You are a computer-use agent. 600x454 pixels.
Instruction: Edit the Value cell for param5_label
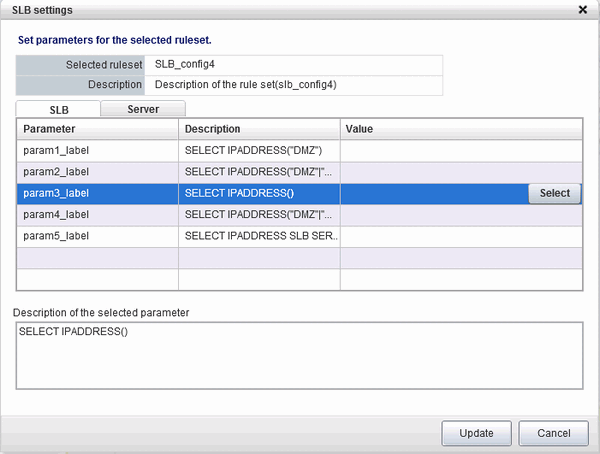(461, 236)
